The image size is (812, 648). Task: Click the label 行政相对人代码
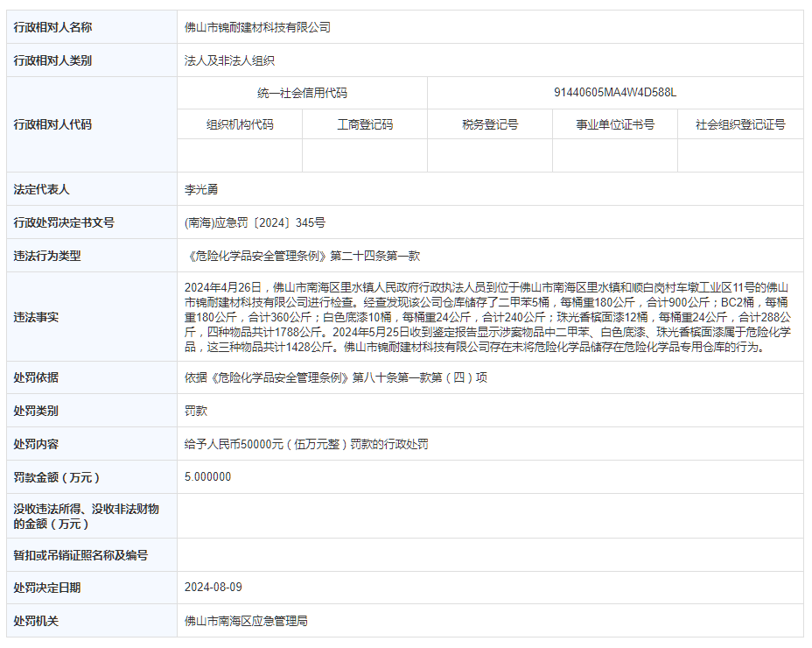52,124
